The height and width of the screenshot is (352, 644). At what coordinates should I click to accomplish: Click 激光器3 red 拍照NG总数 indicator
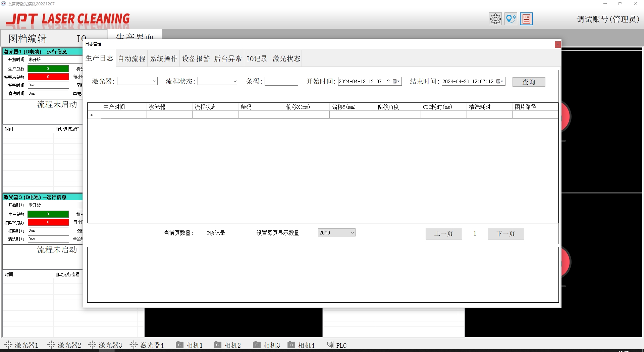tap(48, 222)
